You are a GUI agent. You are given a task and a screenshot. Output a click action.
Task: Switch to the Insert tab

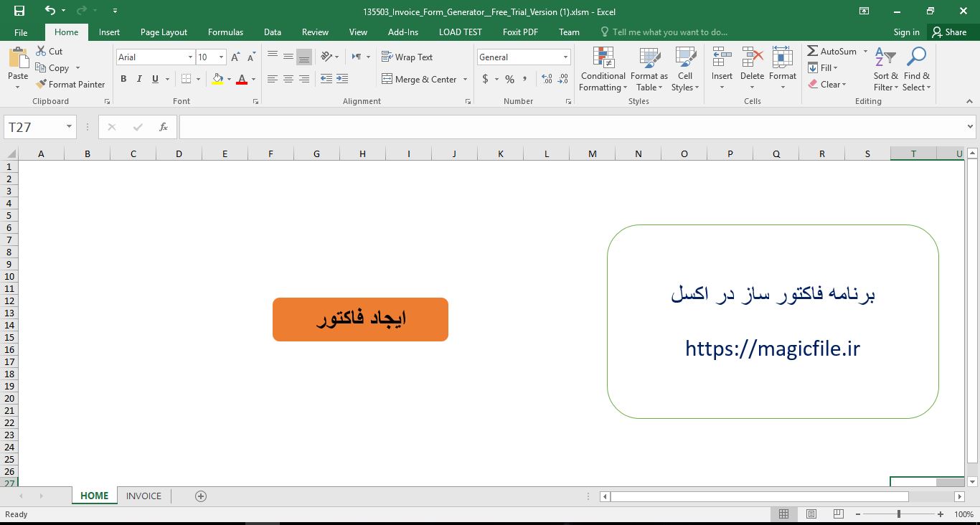(109, 32)
